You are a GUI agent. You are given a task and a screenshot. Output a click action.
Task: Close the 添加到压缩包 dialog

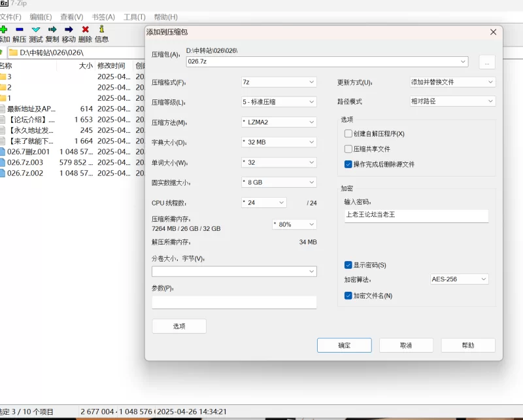click(494, 32)
